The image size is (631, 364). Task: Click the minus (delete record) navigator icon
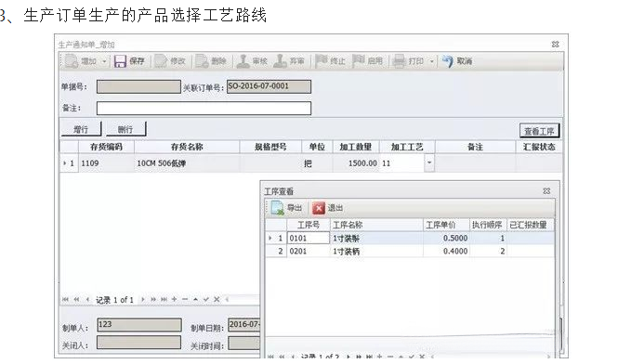tap(185, 300)
